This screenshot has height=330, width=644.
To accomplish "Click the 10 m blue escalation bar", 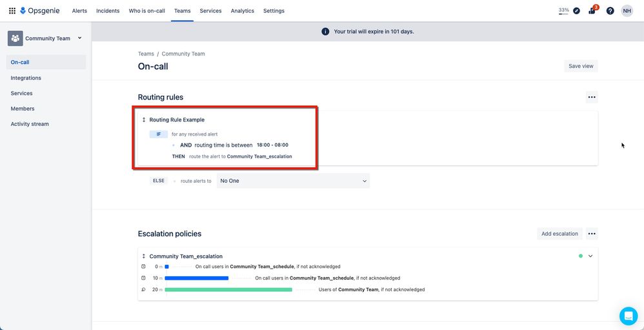I will pyautogui.click(x=197, y=278).
